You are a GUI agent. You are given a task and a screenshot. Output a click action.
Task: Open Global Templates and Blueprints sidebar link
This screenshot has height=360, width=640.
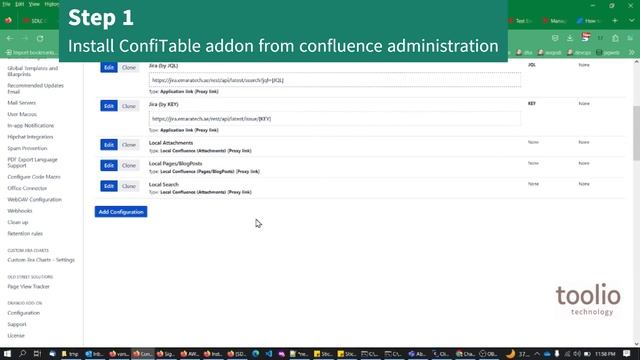(x=33, y=71)
